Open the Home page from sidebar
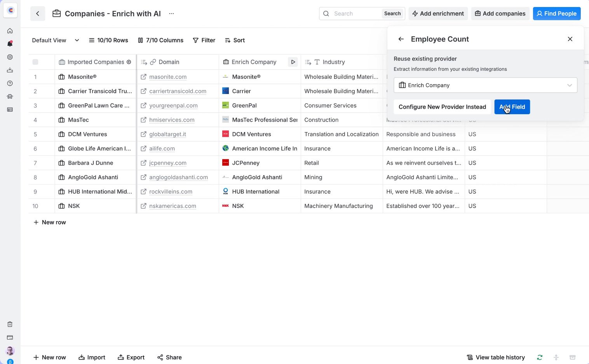This screenshot has height=364, width=589. click(x=10, y=31)
